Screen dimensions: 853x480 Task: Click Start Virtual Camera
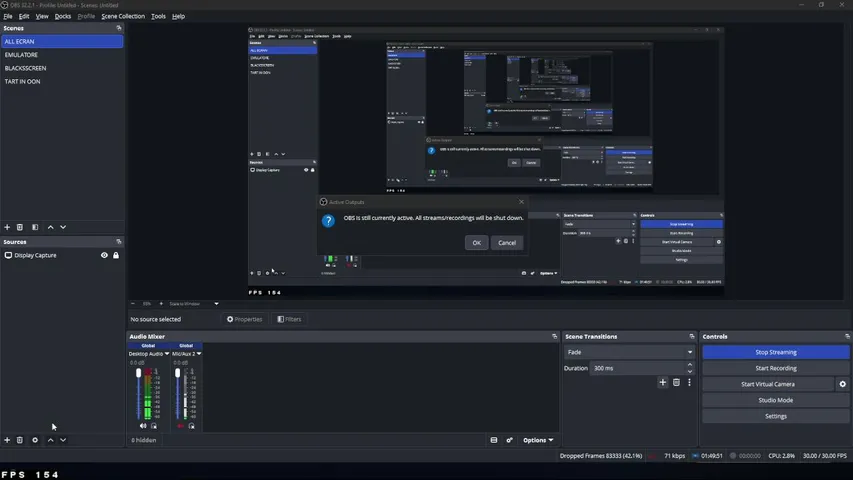click(x=768, y=384)
